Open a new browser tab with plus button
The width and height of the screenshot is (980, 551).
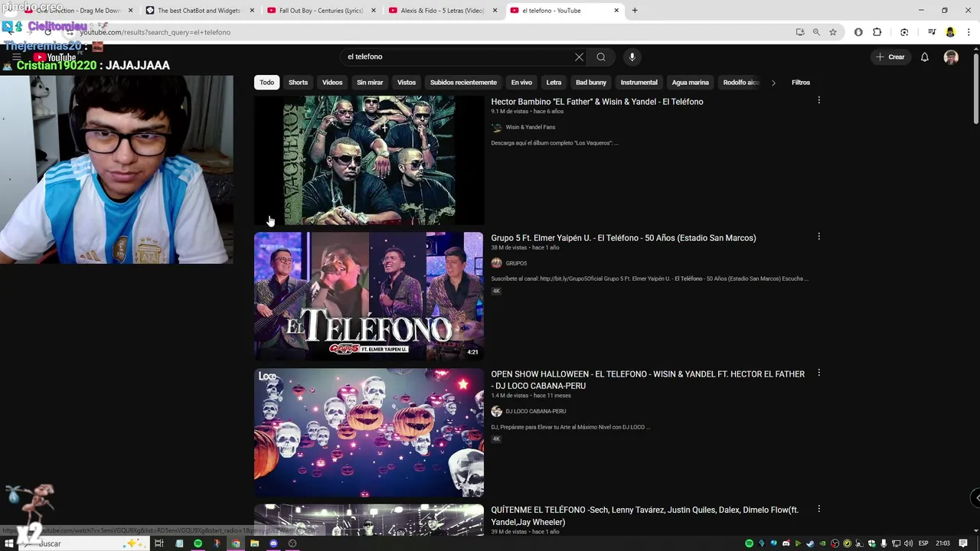tap(635, 11)
